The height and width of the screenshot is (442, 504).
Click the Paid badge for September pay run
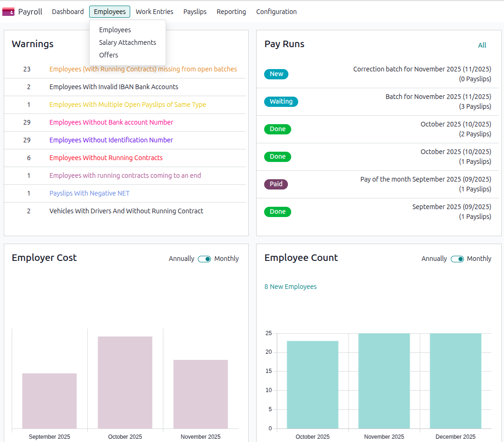coord(276,184)
